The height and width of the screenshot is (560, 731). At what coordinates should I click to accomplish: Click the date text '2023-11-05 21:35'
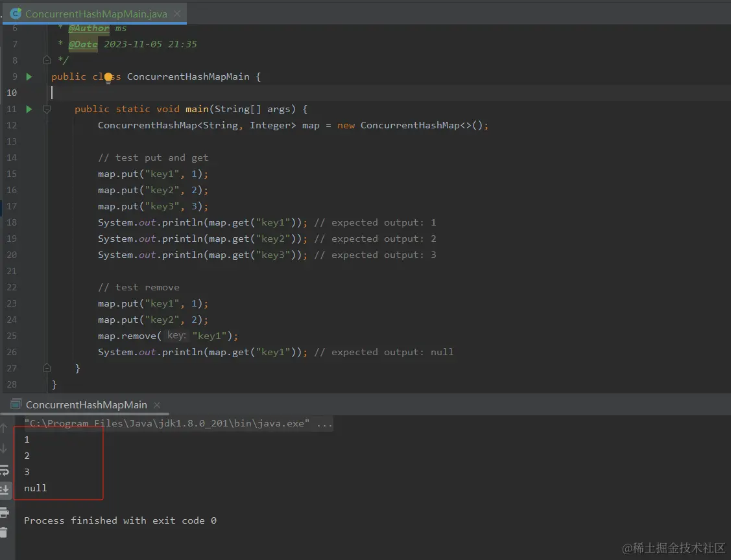coord(150,44)
